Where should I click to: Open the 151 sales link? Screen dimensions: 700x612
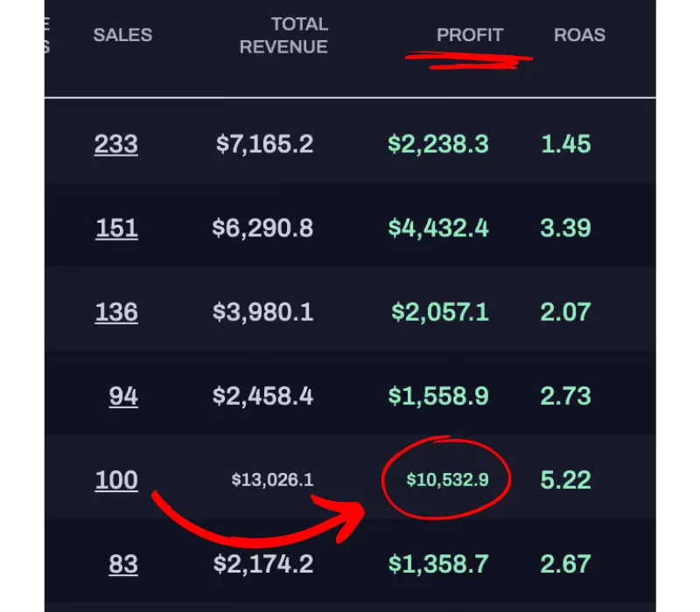[x=116, y=228]
